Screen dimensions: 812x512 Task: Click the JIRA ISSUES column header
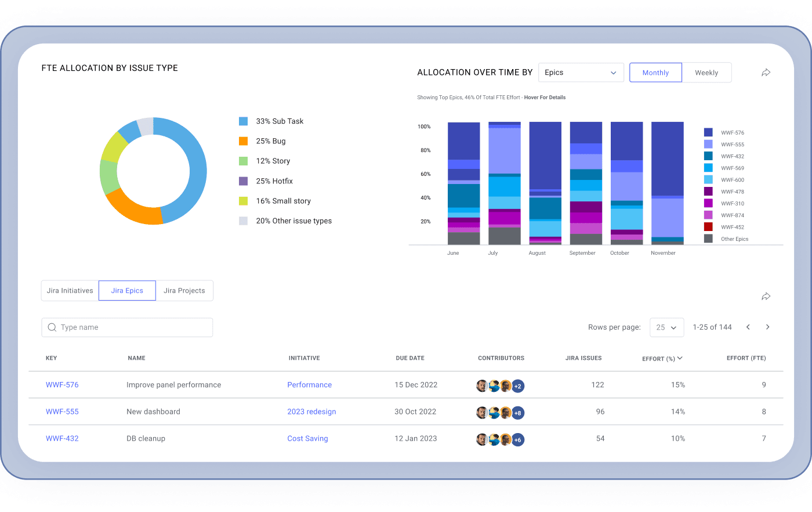coord(583,358)
